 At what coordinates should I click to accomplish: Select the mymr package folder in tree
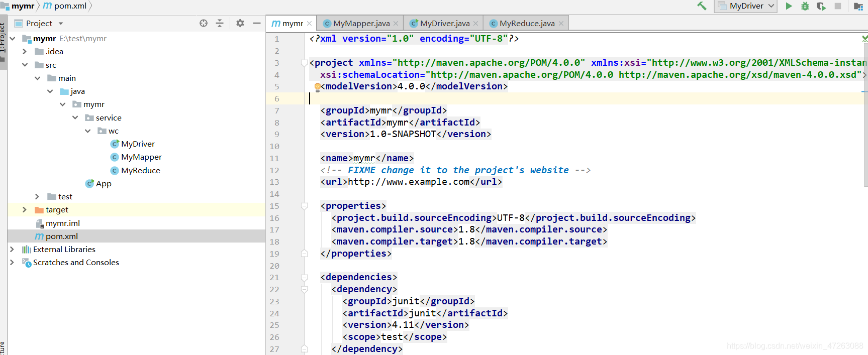pyautogui.click(x=88, y=104)
